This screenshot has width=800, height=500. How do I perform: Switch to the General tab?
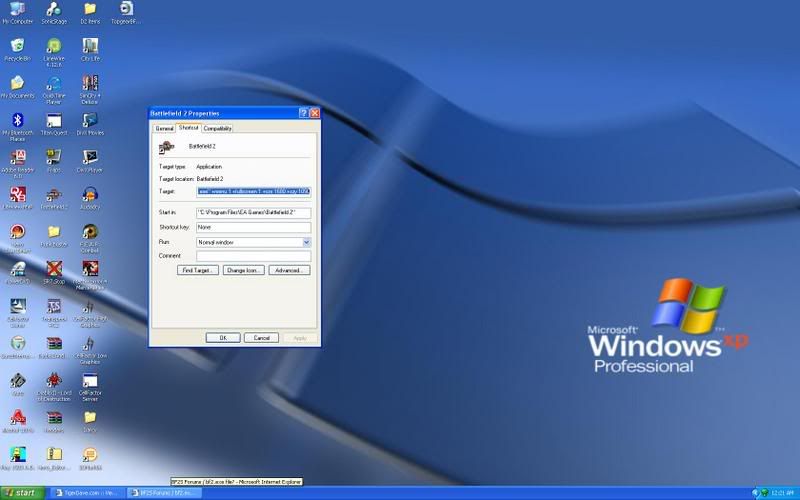(164, 129)
